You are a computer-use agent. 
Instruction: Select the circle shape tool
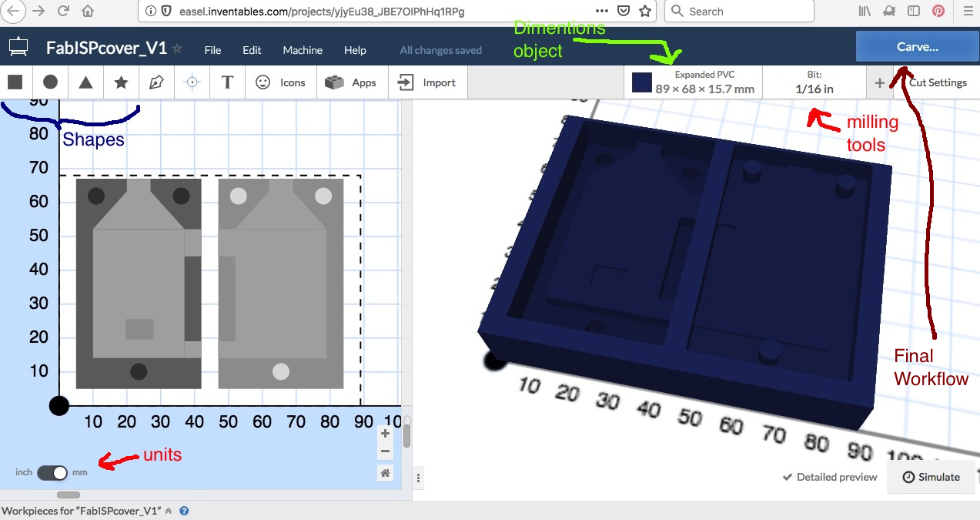[x=51, y=82]
